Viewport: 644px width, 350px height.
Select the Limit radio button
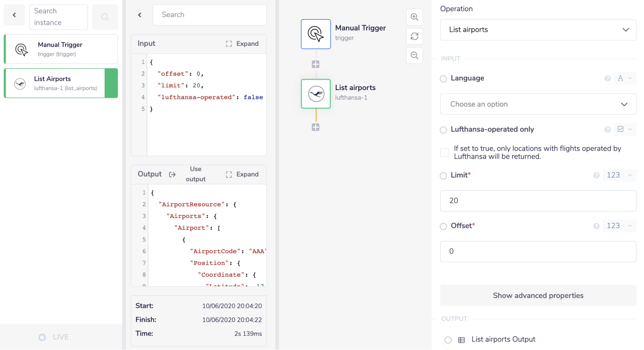point(444,175)
